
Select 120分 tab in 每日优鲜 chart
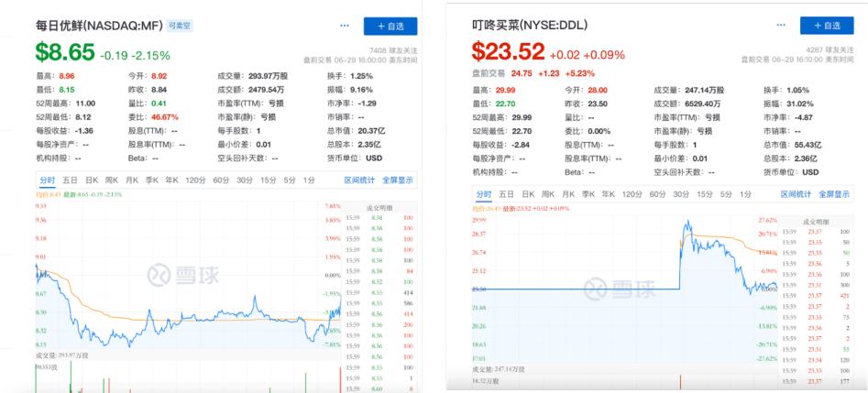coord(195,180)
